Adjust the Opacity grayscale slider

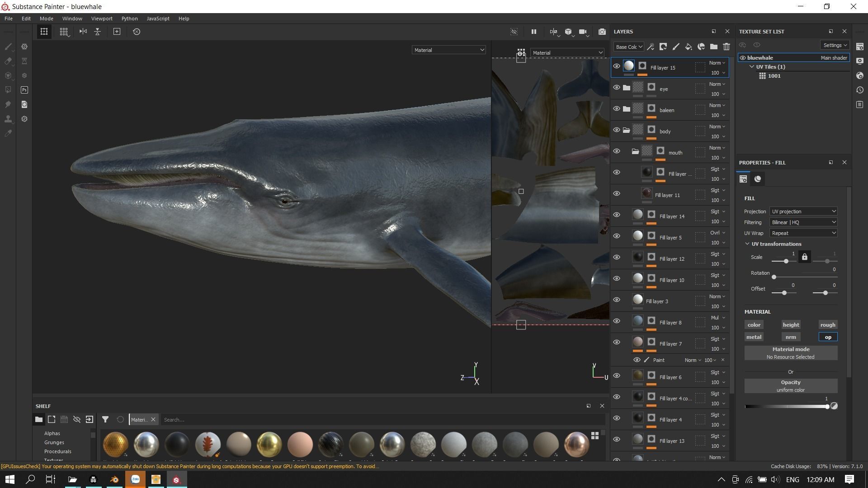[x=787, y=407]
